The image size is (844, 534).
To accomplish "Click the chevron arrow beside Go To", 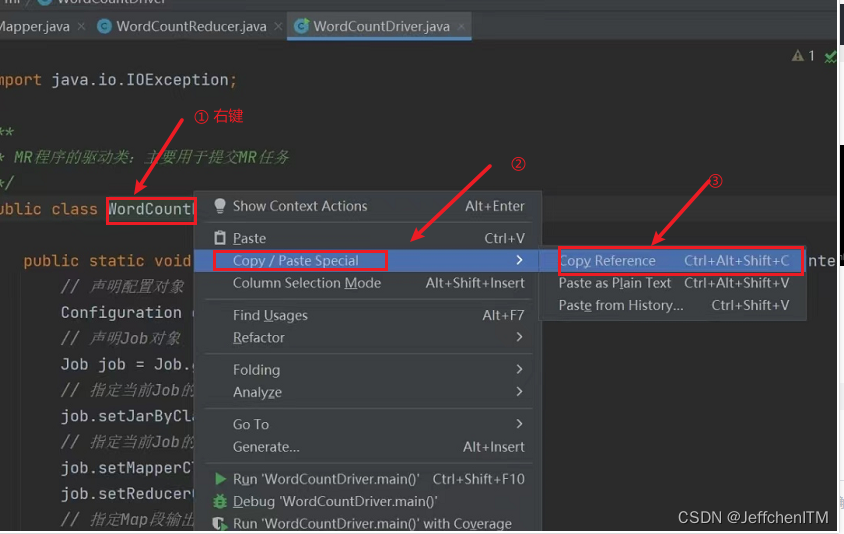I will [519, 424].
